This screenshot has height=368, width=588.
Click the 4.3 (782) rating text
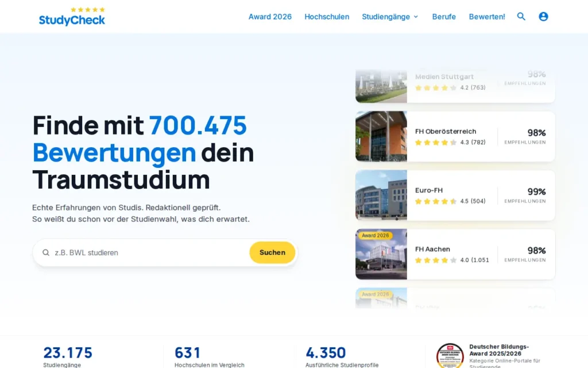[473, 143]
